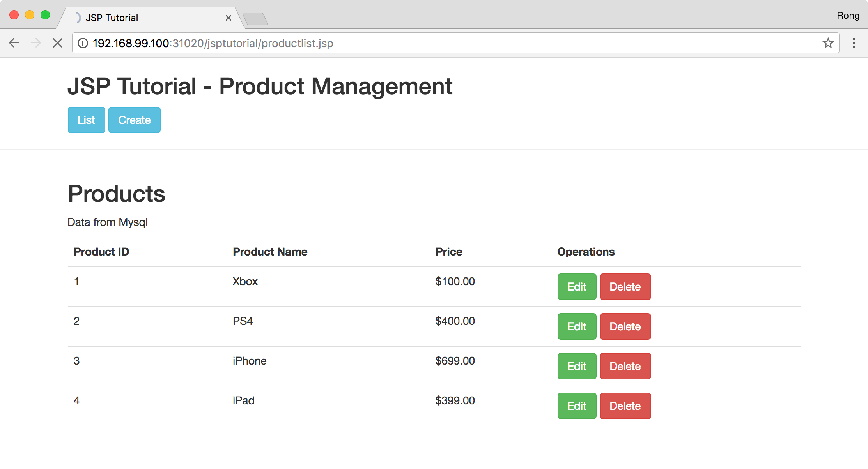868x469 pixels.
Task: Click product ID 2 in PS4 row
Action: pos(76,321)
